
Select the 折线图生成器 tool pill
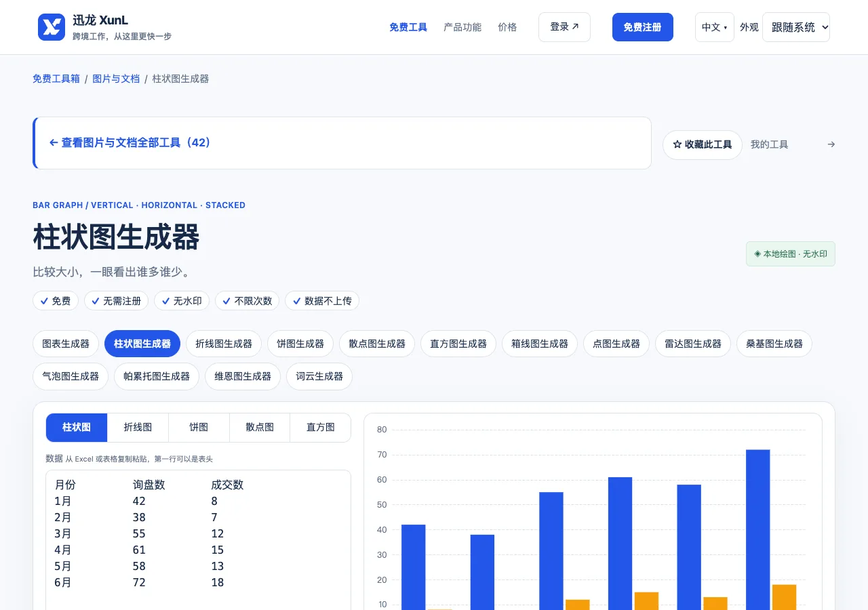(224, 344)
